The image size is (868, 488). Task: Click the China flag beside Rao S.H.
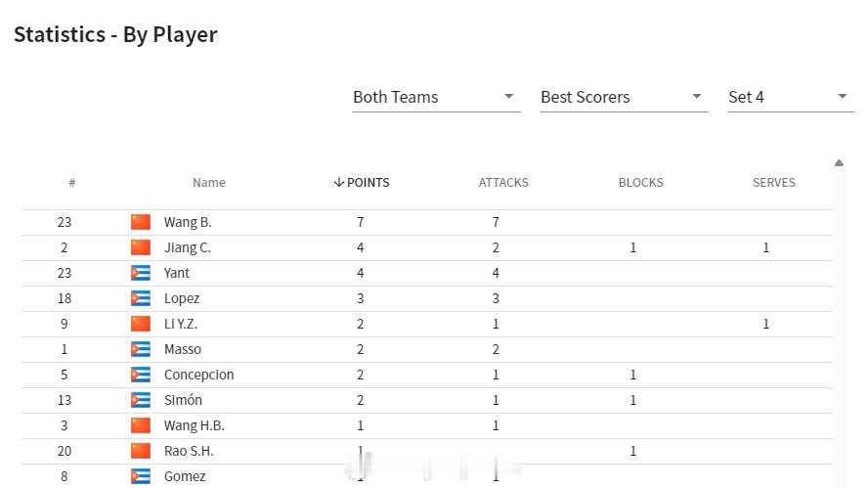(x=141, y=452)
